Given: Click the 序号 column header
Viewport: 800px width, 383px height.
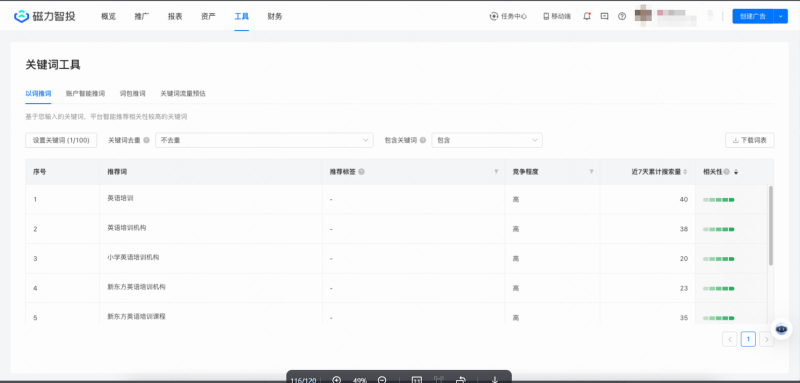Looking at the screenshot, I should (39, 172).
